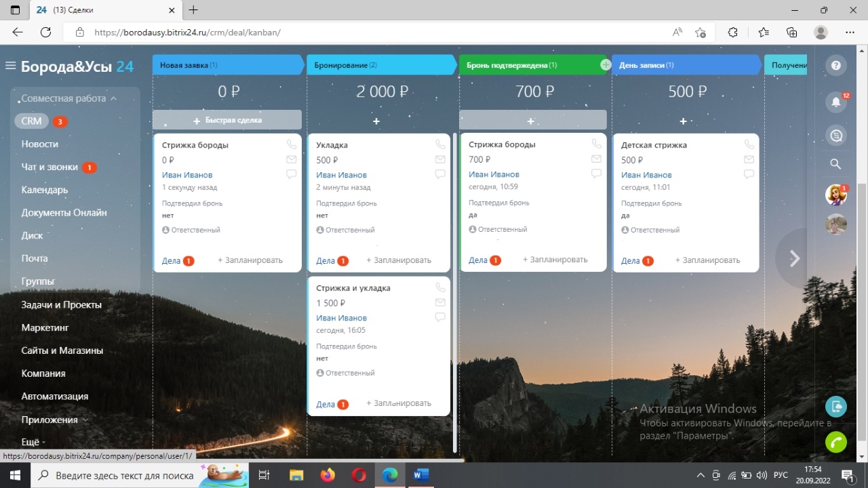Switch input language РУС in tray

(781, 475)
